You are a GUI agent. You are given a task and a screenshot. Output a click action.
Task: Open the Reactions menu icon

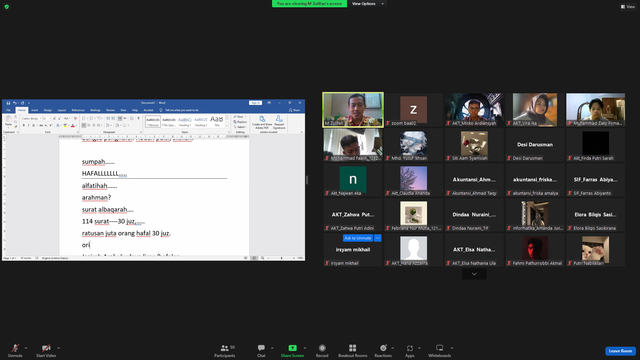point(383,348)
